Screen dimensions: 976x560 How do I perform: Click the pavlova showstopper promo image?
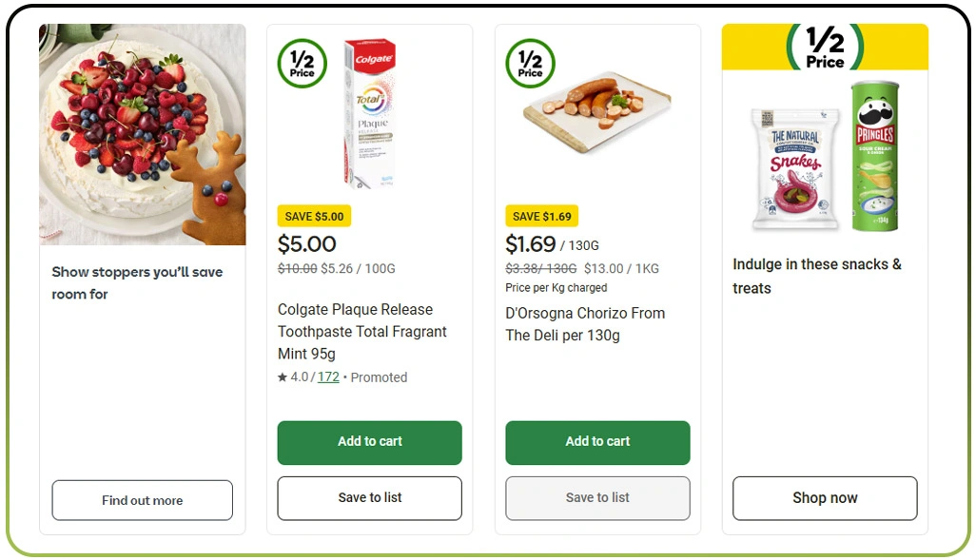coord(142,134)
